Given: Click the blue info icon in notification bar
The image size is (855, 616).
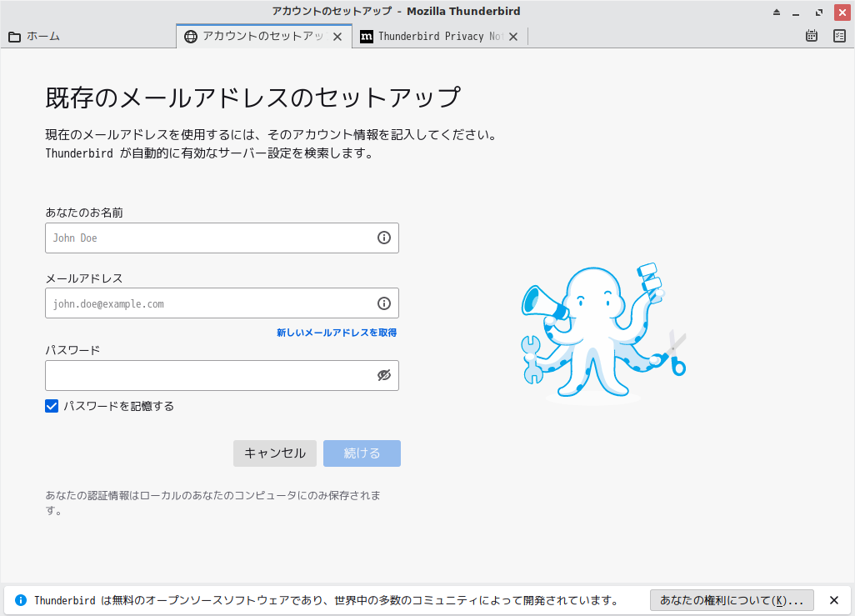Looking at the screenshot, I should [21, 600].
